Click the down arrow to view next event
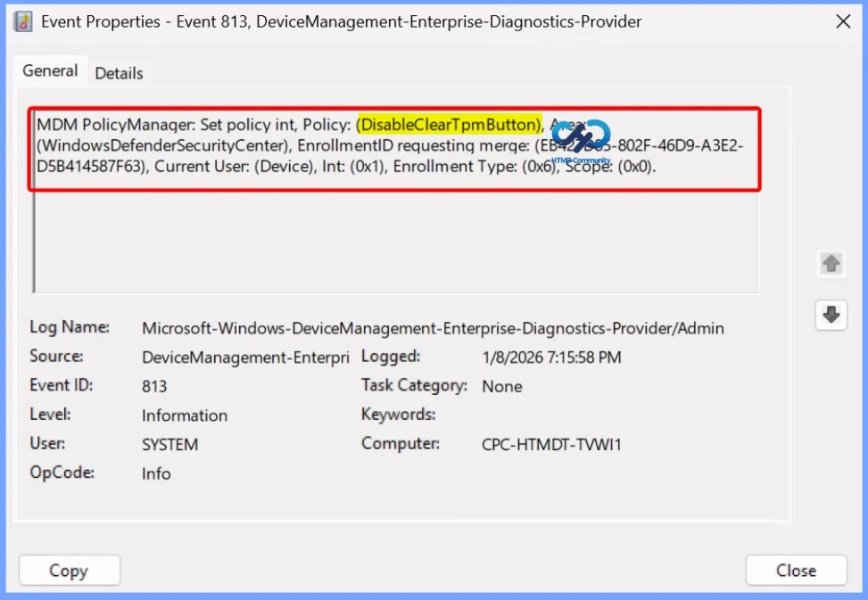 point(831,314)
